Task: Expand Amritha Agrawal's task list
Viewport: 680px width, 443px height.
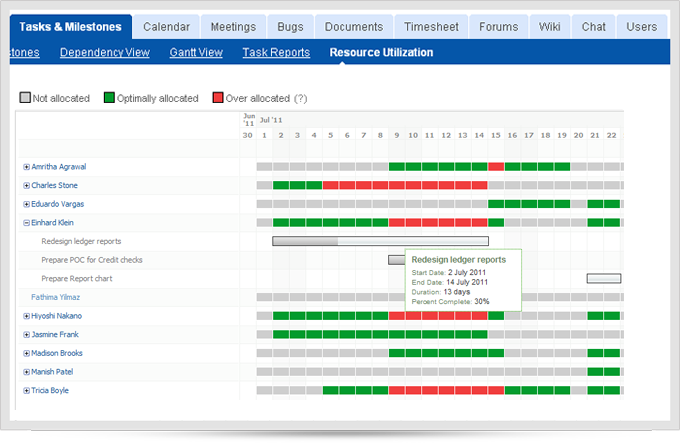Action: coord(26,167)
